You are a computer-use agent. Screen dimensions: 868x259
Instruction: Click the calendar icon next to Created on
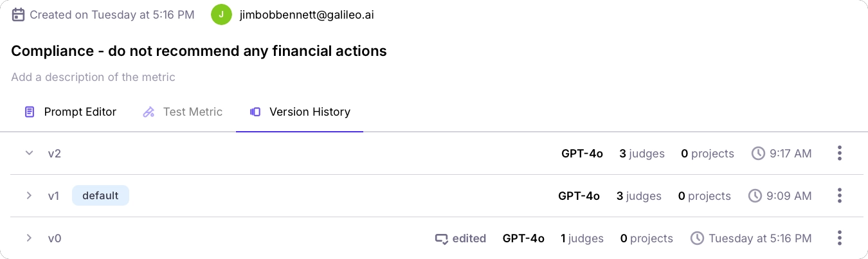(x=19, y=14)
